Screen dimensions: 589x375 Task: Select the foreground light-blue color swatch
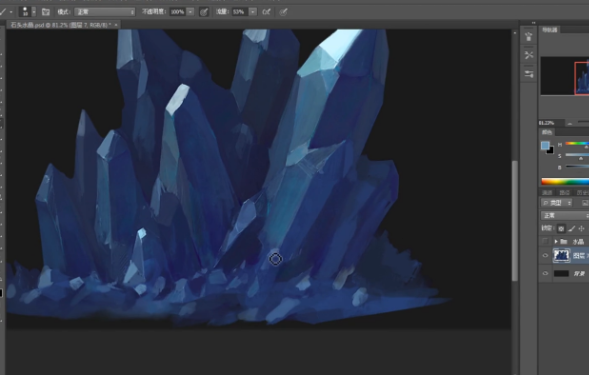point(545,145)
